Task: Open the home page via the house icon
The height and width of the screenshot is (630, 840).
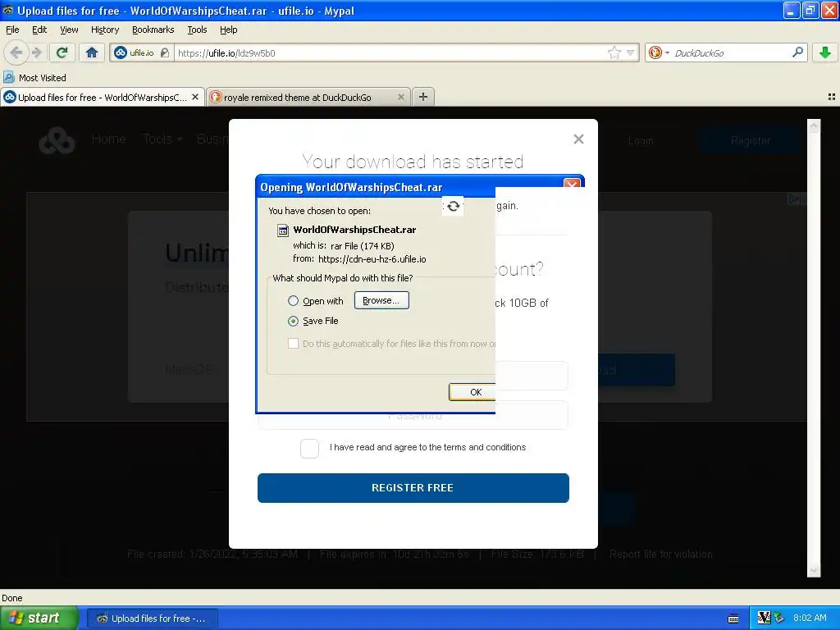Action: pos(92,52)
